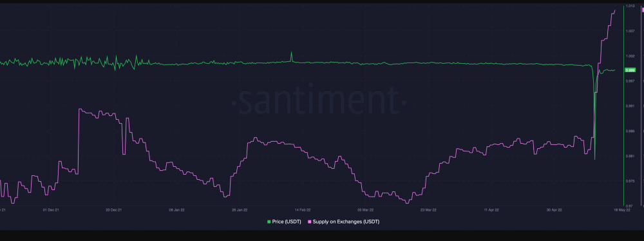Viewport: 644px width, 241px height.
Task: Click the '18 May 22' date label
Action: (622, 209)
